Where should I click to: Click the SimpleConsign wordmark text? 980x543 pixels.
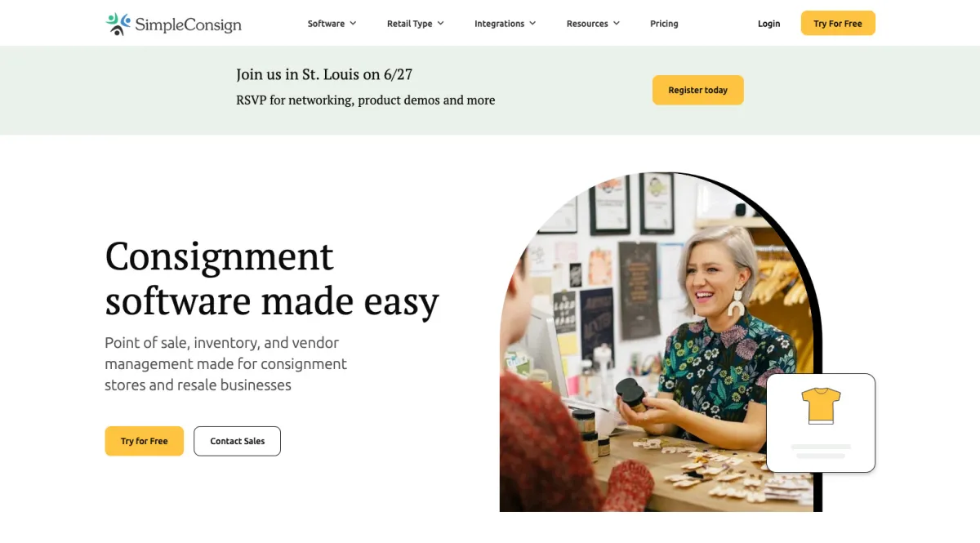pos(188,24)
